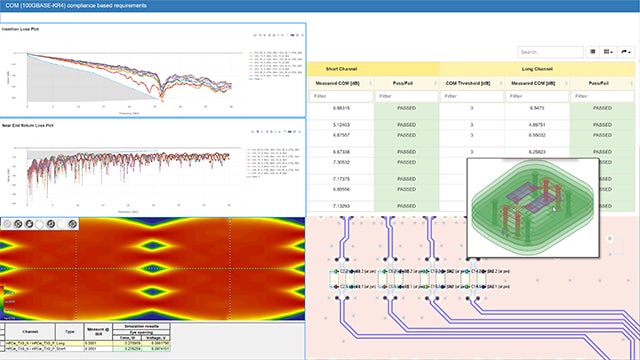Click the Channel column header in the eye table
The height and width of the screenshot is (360, 640).
click(x=30, y=332)
